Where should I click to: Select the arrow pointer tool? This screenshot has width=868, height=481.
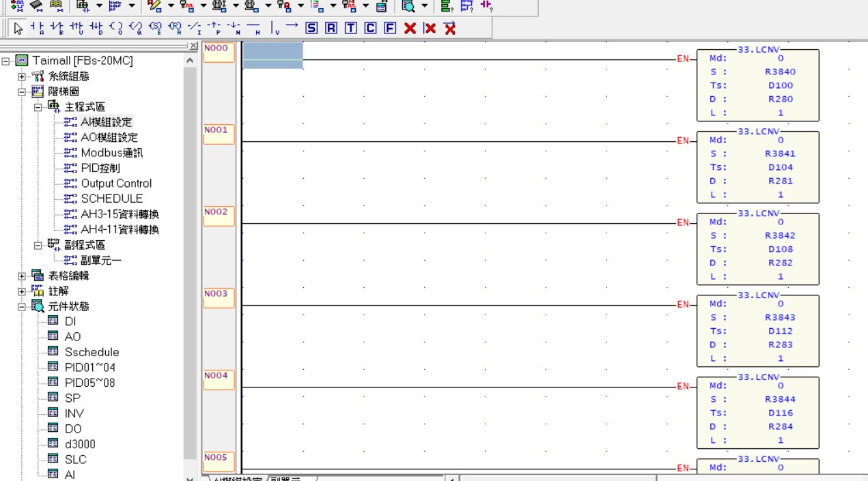(x=18, y=28)
